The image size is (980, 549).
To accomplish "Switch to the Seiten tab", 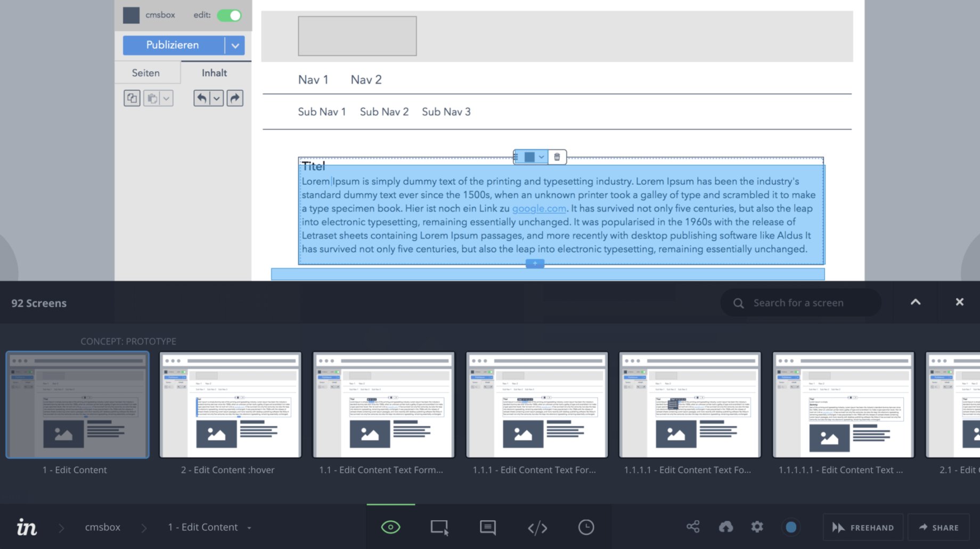I will pos(146,72).
